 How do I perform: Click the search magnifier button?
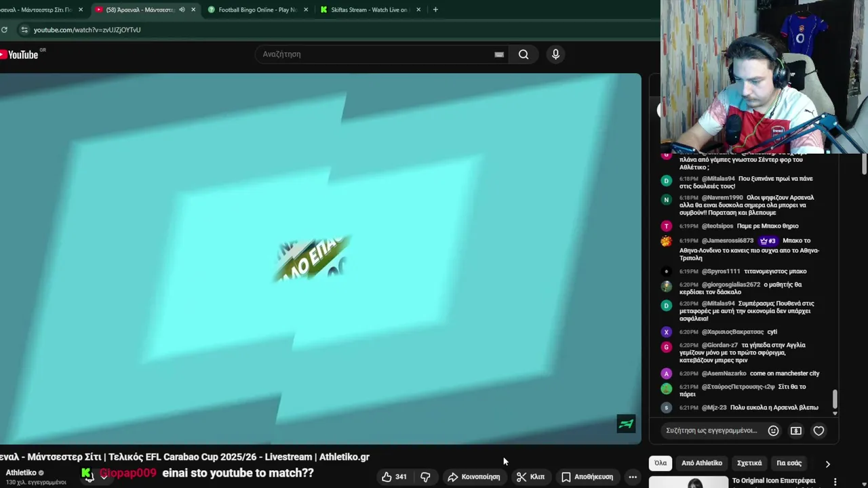[x=524, y=54]
